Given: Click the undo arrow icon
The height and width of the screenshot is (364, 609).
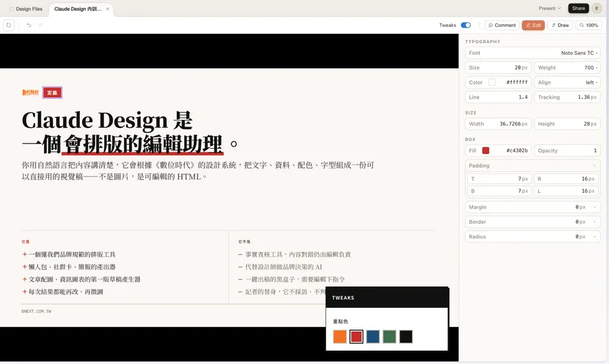Looking at the screenshot, I should (x=28, y=25).
